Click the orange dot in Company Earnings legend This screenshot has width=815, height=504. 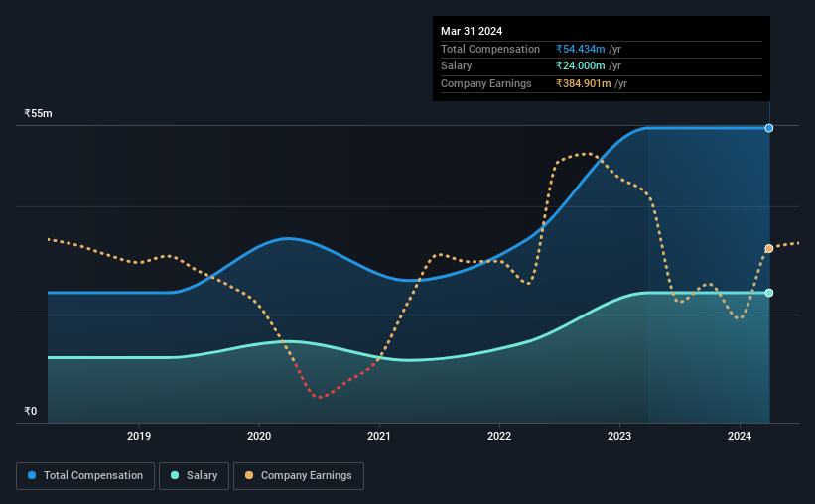(x=249, y=475)
